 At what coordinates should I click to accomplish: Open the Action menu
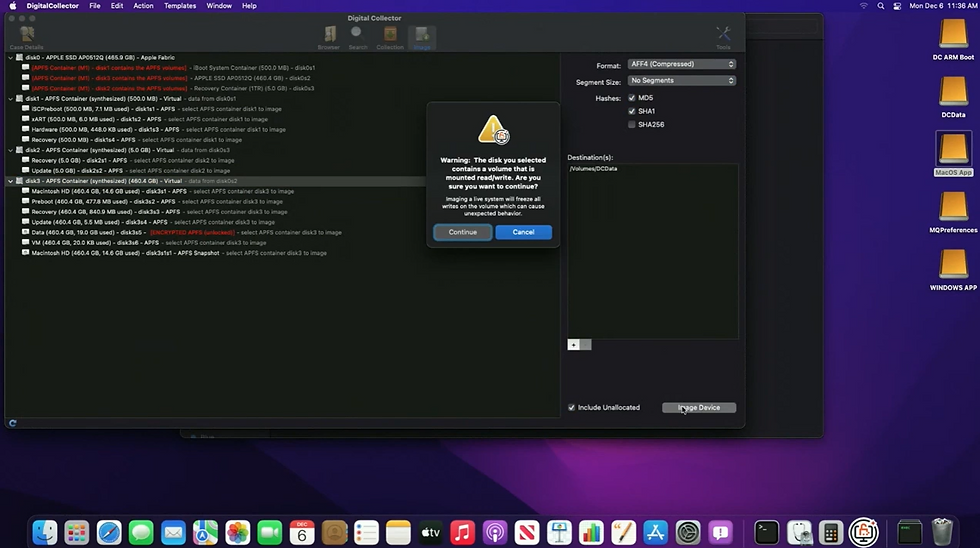point(143,6)
